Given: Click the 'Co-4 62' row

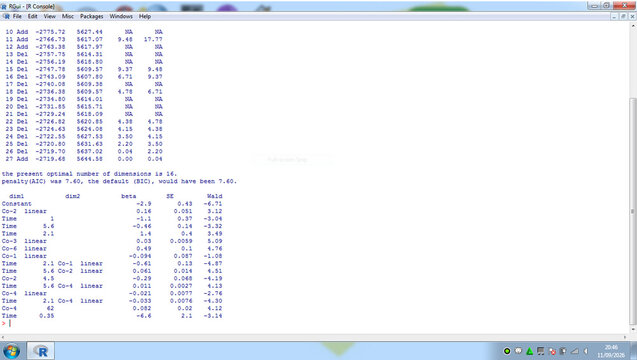Looking at the screenshot, I should coord(112,308).
